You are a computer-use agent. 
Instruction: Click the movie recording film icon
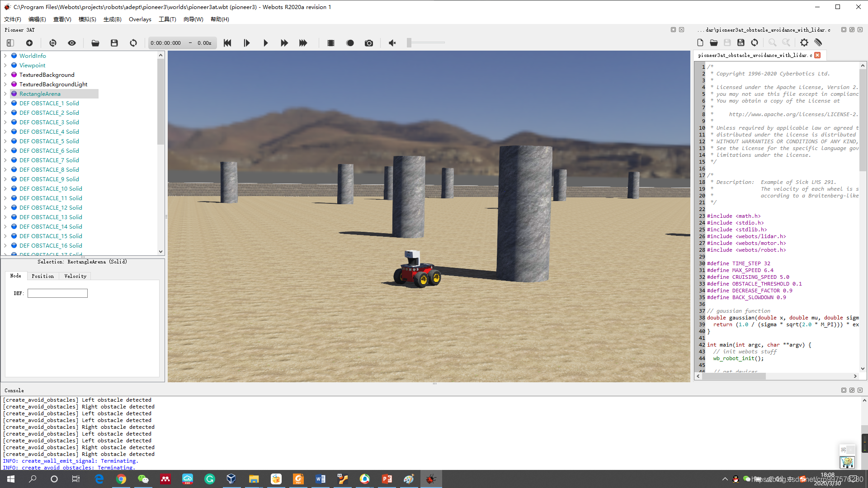331,43
